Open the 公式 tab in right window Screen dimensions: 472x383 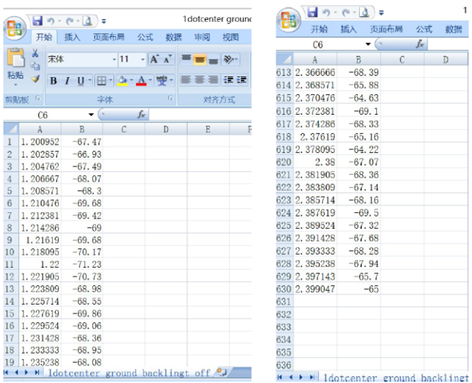coord(424,29)
